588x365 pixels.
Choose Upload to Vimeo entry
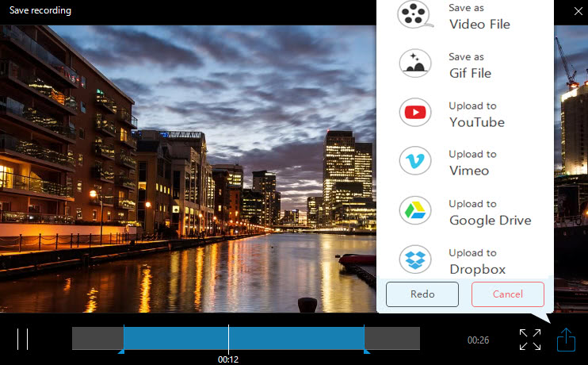465,162
